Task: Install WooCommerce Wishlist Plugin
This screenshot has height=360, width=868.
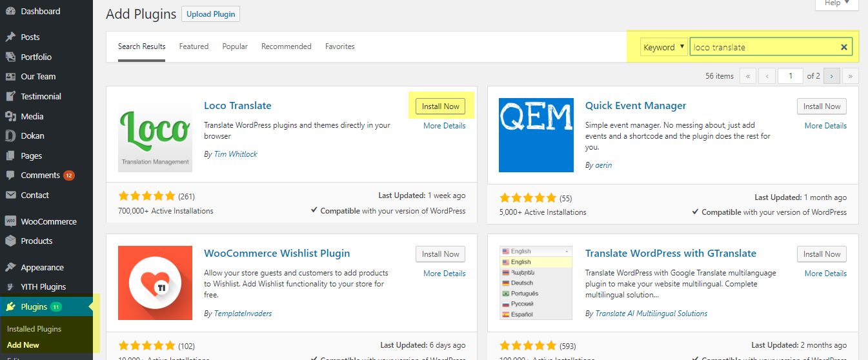Action: pyautogui.click(x=441, y=254)
